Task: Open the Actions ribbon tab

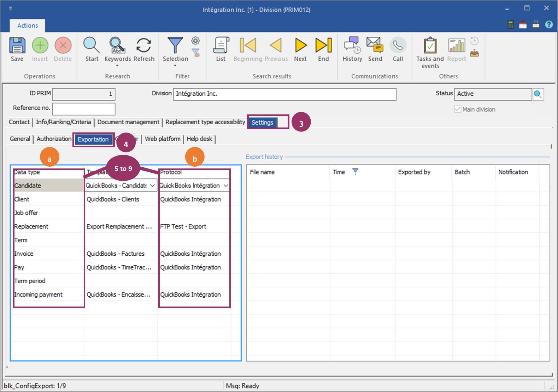Action: click(28, 25)
